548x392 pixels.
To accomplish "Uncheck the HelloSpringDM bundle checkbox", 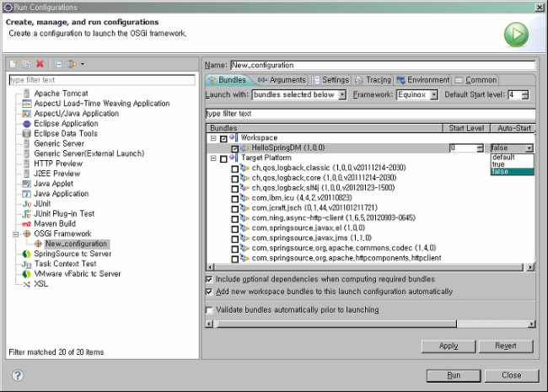I will (235, 149).
